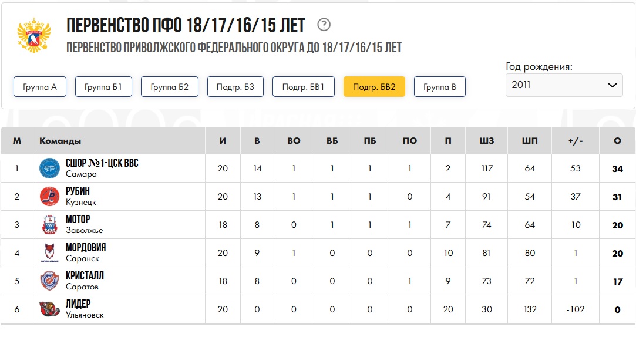Click the СШОР №1-ЦСК ВВС team logo
Image resolution: width=636 pixels, height=364 pixels.
(49, 168)
